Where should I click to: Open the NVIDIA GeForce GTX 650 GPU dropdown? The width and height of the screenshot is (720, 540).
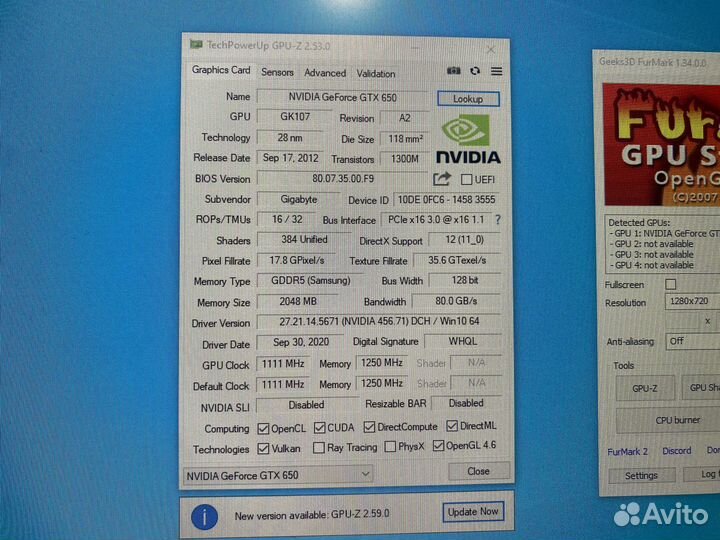coord(278,474)
